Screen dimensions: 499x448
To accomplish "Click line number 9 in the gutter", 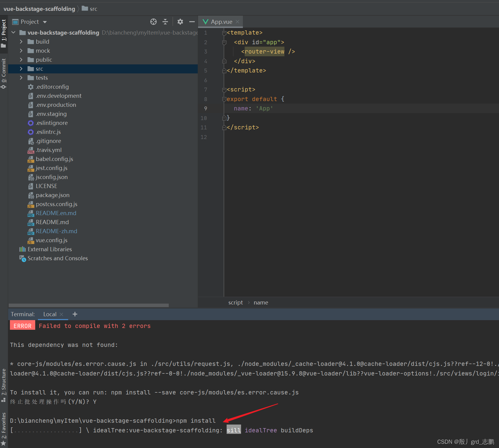I will click(206, 108).
